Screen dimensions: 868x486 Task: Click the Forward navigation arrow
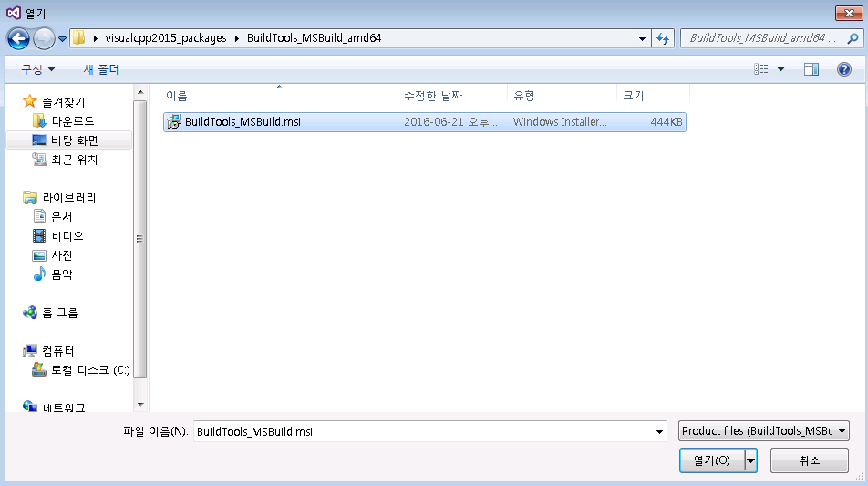tap(44, 38)
